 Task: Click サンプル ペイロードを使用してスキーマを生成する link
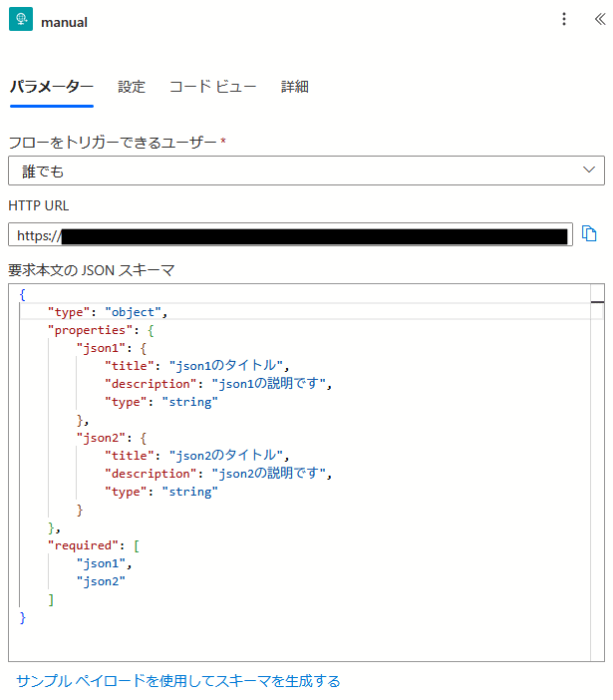178,681
